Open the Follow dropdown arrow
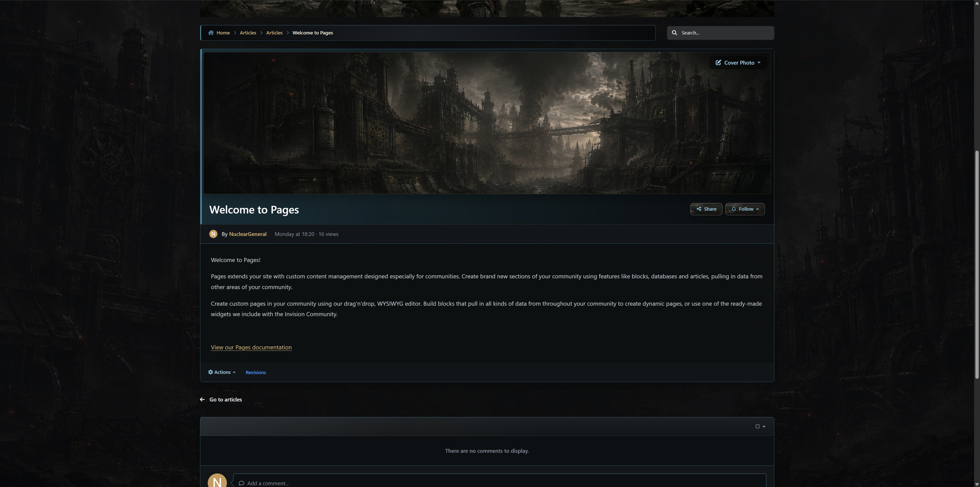 point(757,209)
